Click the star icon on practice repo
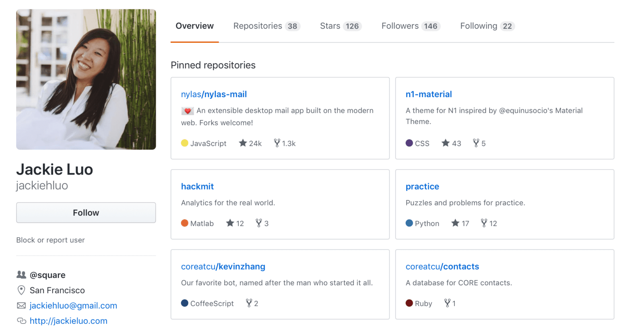Image resolution: width=644 pixels, height=336 pixels. point(455,223)
